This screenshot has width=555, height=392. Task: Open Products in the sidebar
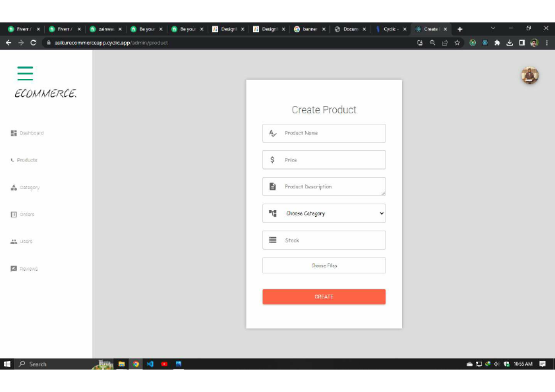[x=24, y=160]
